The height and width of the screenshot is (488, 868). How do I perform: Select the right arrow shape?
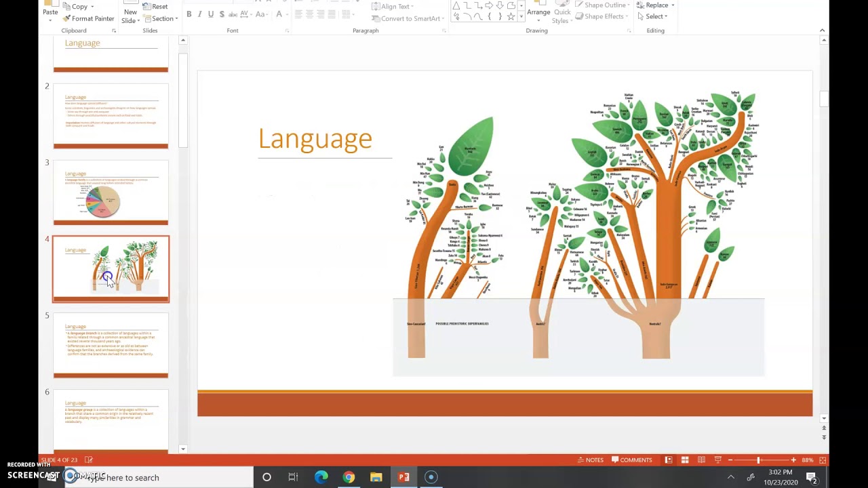pyautogui.click(x=490, y=6)
